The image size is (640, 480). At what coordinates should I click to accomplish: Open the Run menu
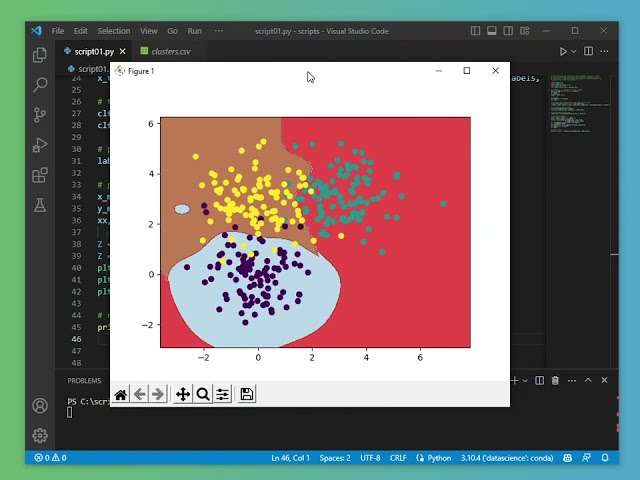tap(195, 31)
